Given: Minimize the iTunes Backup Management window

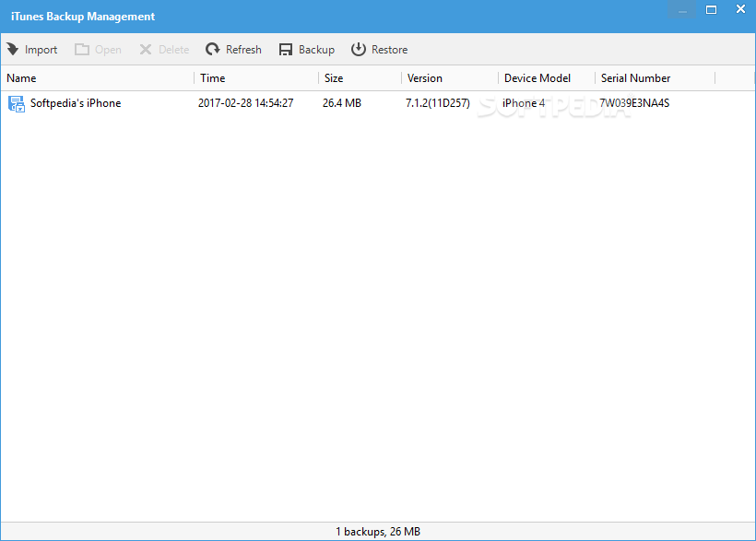Looking at the screenshot, I should [x=682, y=9].
